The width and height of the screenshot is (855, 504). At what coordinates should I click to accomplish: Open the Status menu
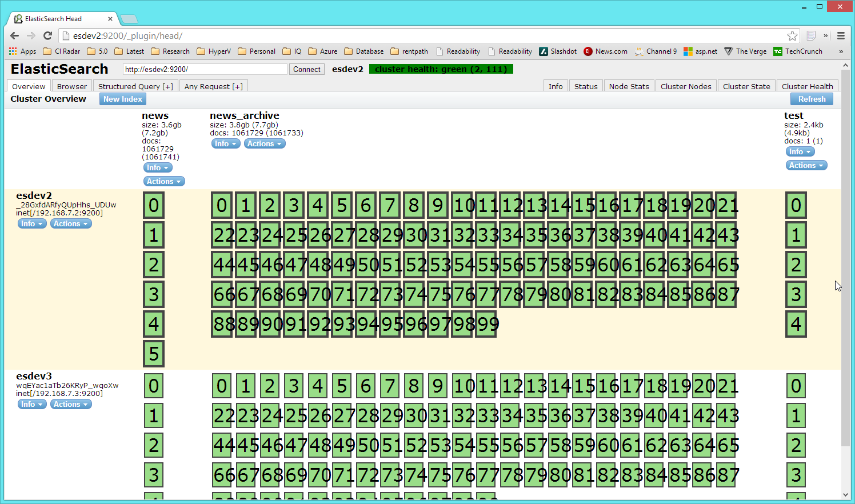pos(586,86)
